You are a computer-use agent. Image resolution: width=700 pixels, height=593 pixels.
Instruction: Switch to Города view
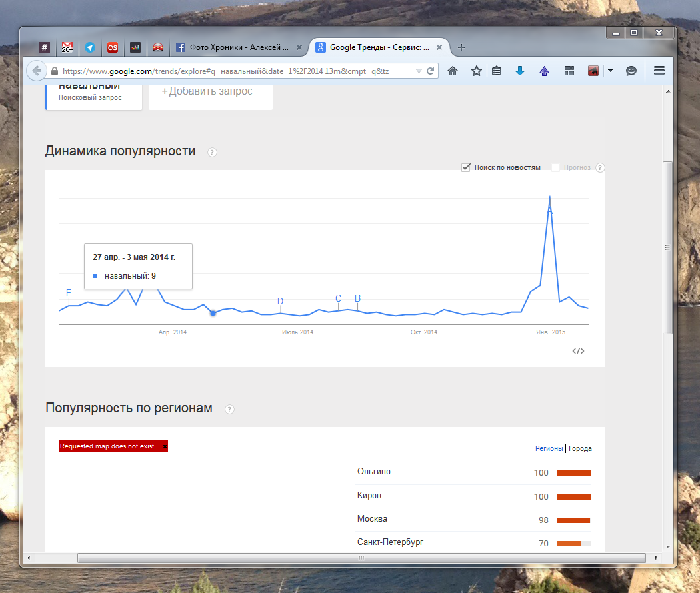580,448
